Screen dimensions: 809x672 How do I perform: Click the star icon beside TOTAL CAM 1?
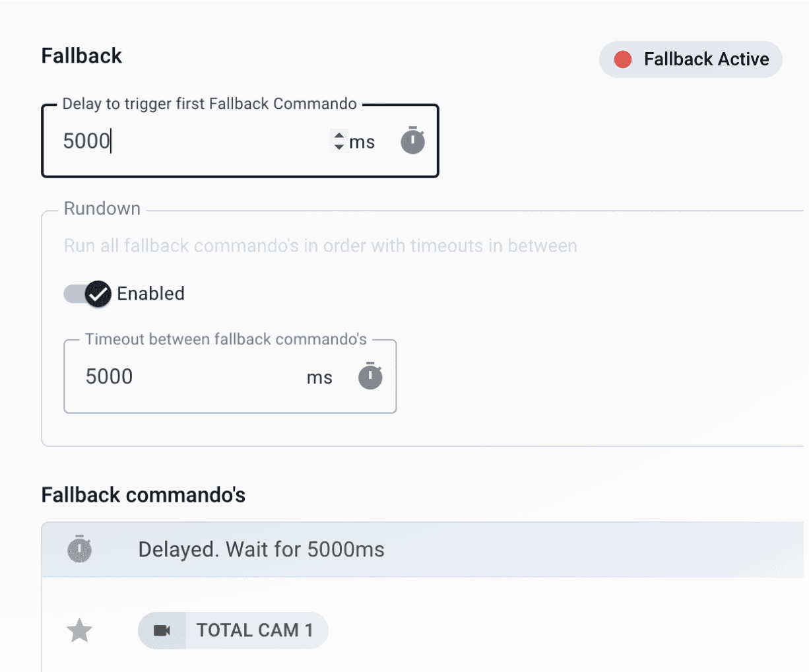coord(80,630)
